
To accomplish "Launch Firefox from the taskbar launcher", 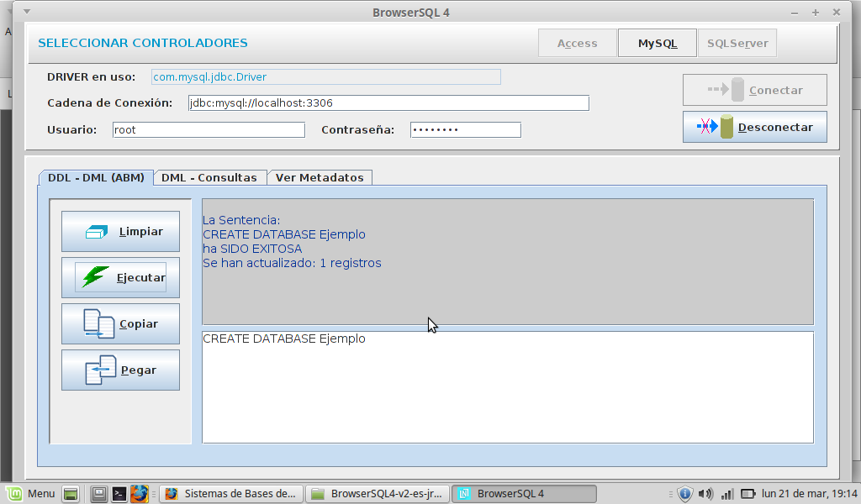I will click(139, 494).
